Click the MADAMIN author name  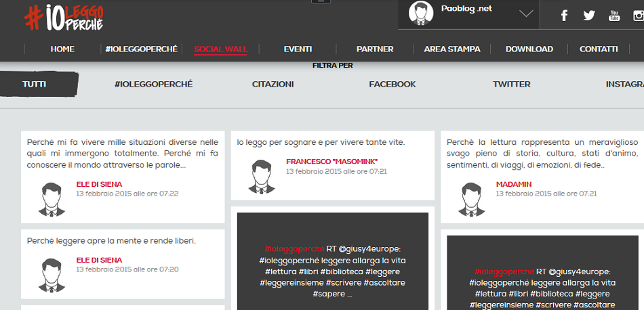513,184
